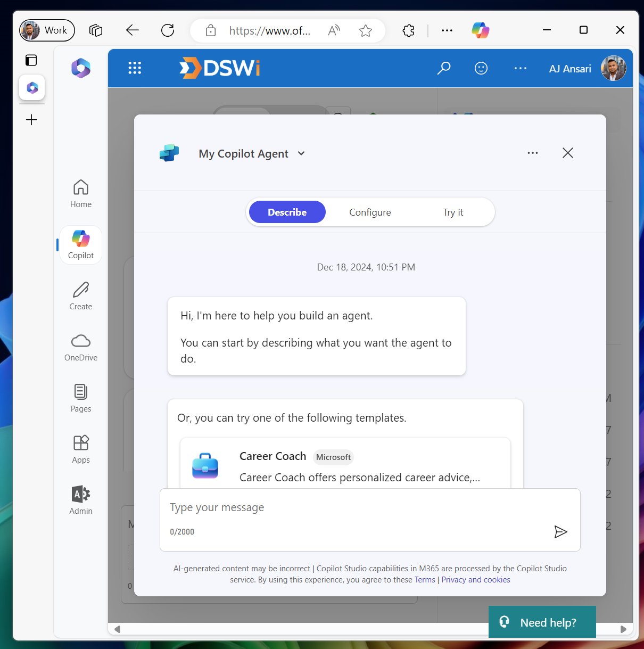The height and width of the screenshot is (649, 644).
Task: Click the Need help? button
Action: point(542,622)
